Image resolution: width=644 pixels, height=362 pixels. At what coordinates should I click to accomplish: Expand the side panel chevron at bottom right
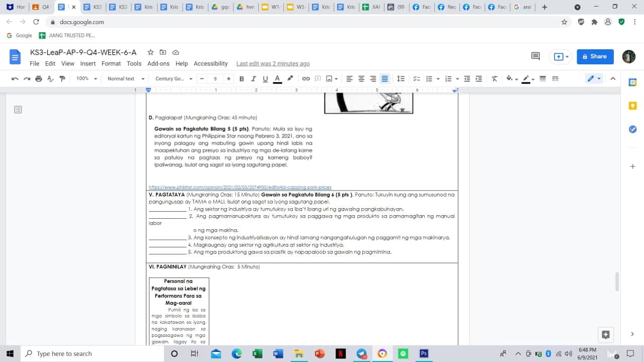click(632, 334)
